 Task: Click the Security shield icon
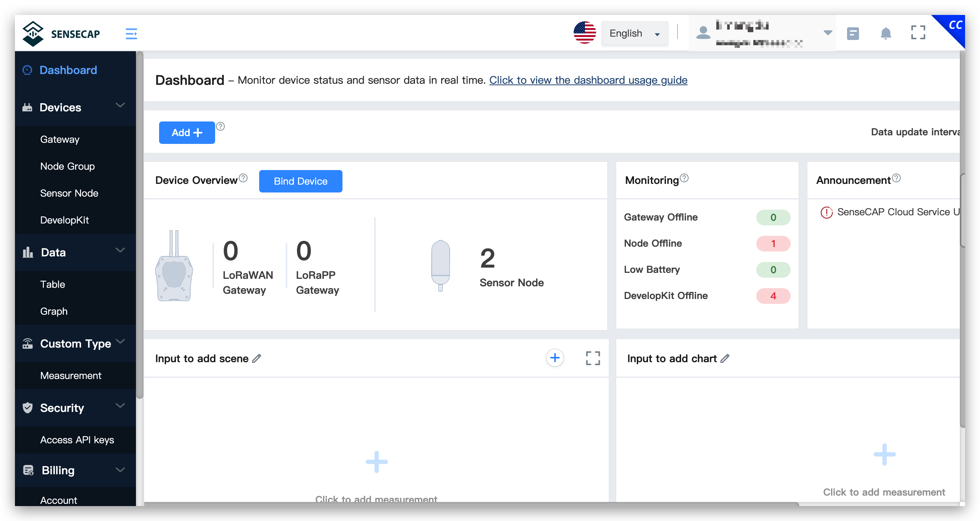(x=27, y=408)
